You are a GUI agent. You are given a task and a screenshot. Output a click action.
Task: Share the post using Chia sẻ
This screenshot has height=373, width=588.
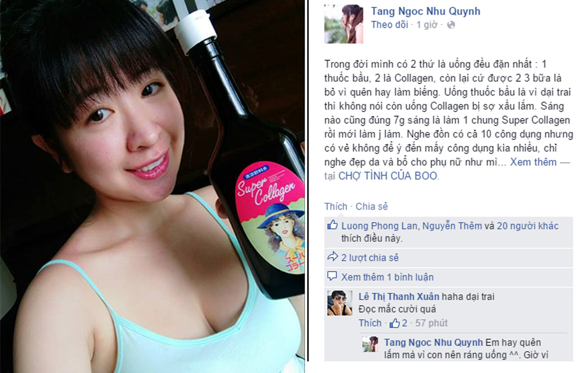371,206
